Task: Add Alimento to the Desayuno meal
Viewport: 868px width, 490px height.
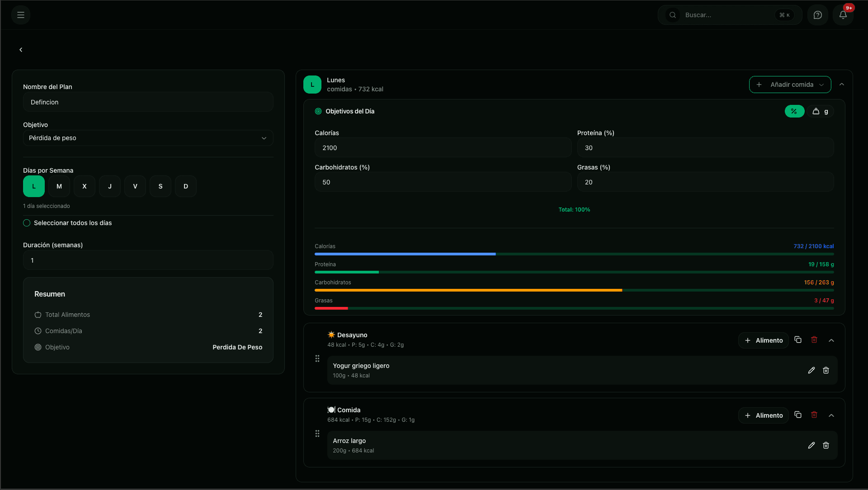Action: coord(763,340)
